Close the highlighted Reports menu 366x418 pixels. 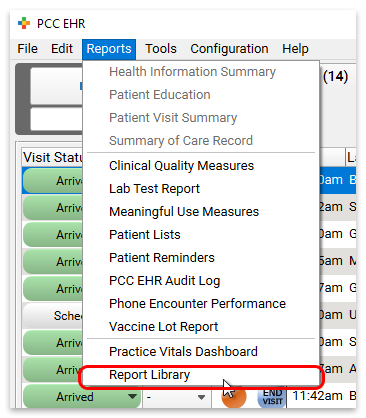click(109, 49)
